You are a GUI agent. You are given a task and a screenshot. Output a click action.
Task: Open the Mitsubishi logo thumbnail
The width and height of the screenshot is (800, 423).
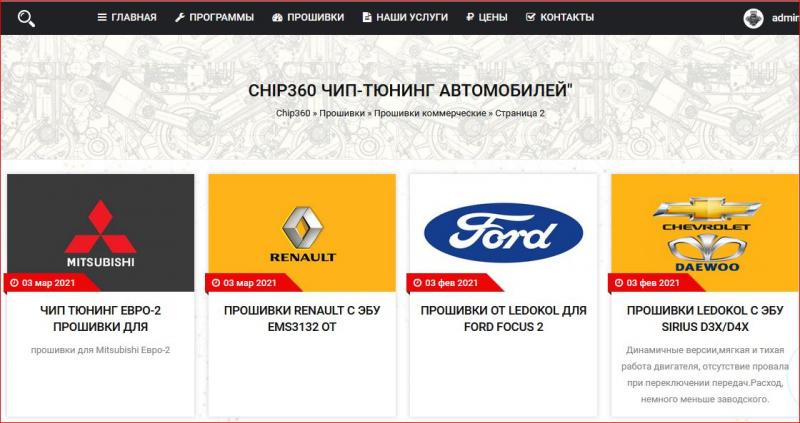[x=101, y=233]
